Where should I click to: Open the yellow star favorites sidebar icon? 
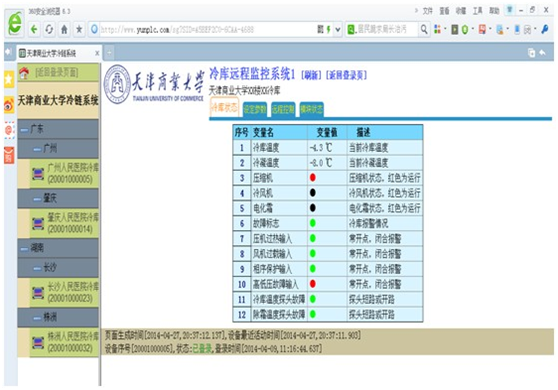coord(9,79)
